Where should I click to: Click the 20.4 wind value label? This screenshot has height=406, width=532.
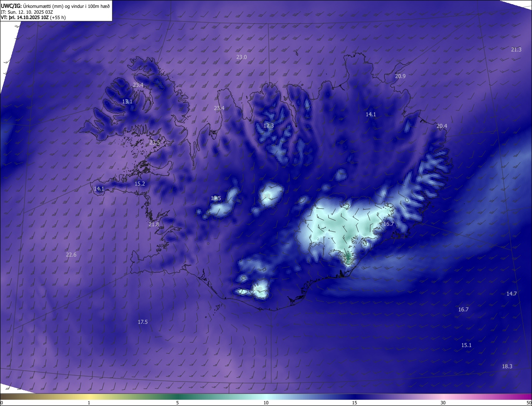[442, 126]
